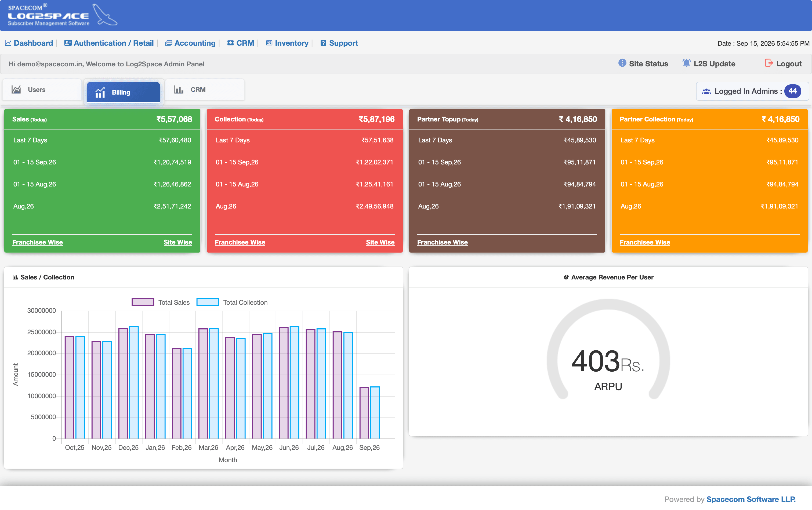Click the Logout label
The width and height of the screenshot is (812, 510).
click(789, 64)
